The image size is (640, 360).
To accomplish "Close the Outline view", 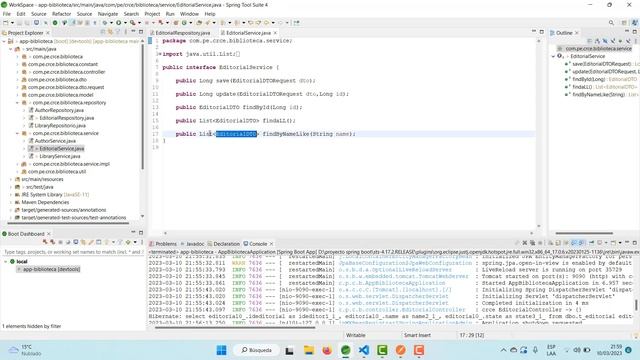I will pyautogui.click(x=577, y=33).
